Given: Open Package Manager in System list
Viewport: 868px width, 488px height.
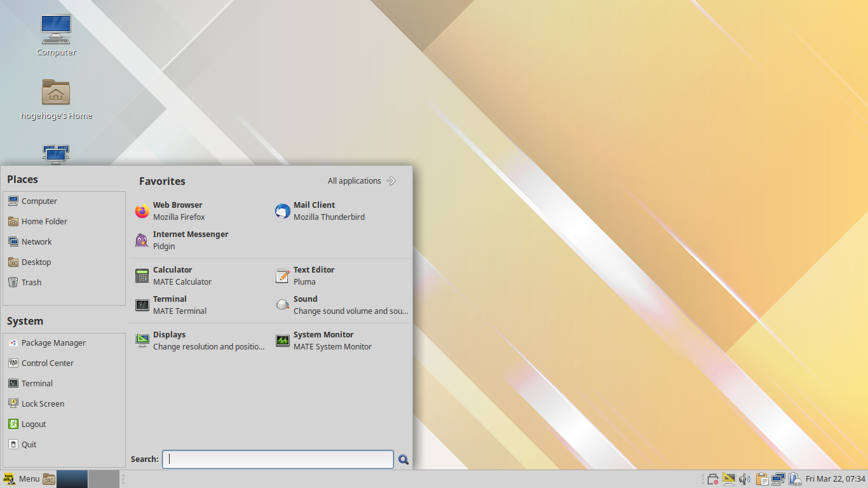Looking at the screenshot, I should tap(64, 343).
